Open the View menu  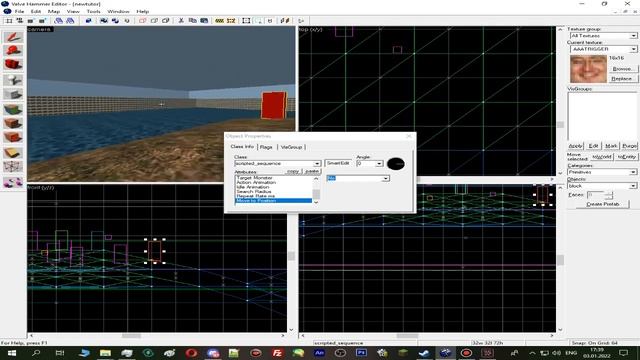pyautogui.click(x=73, y=11)
